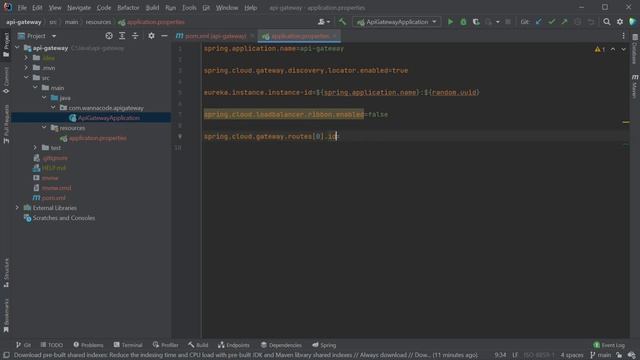Open Database tool window on right sidebar
Image resolution: width=640 pixels, height=360 pixels.
[635, 49]
